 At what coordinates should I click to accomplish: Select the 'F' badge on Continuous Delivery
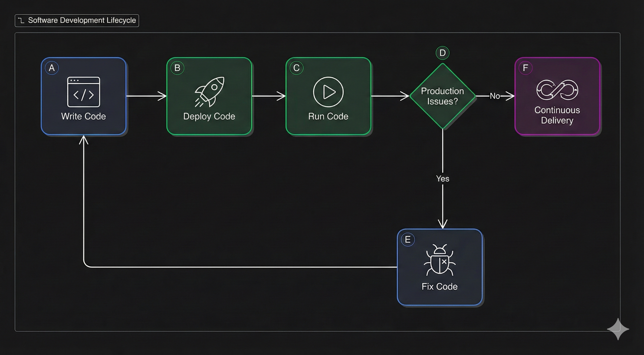pos(525,68)
